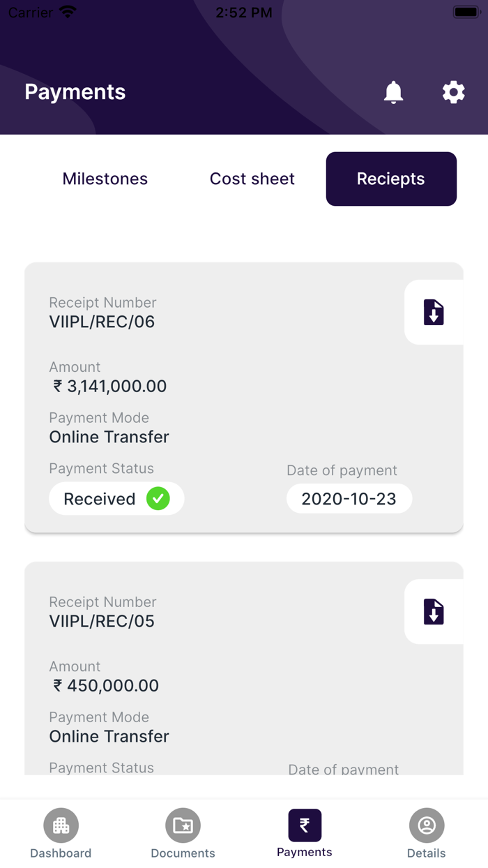Switch to the Milestones tab

tap(105, 179)
